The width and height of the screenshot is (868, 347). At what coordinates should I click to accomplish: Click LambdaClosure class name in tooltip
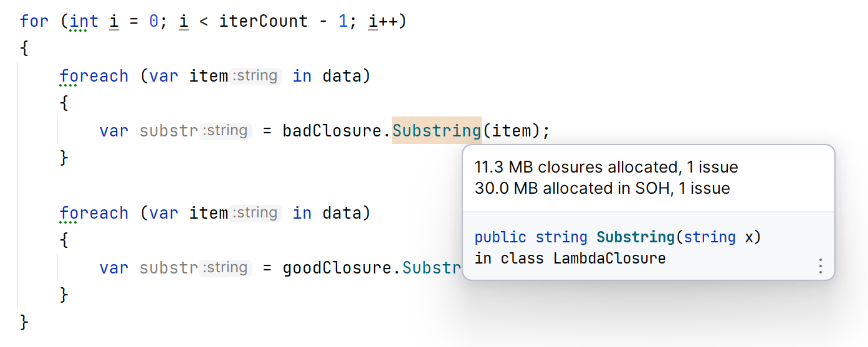pyautogui.click(x=609, y=258)
